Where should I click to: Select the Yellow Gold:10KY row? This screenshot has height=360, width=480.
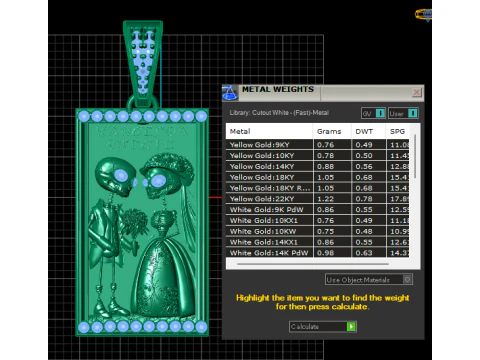tap(318, 155)
